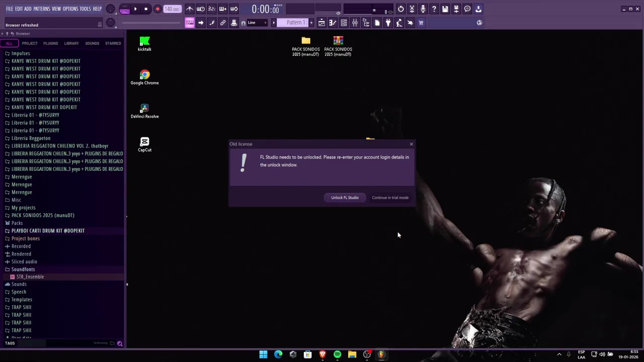Click Continue in trial mode button
The image size is (644, 362).
pyautogui.click(x=390, y=198)
